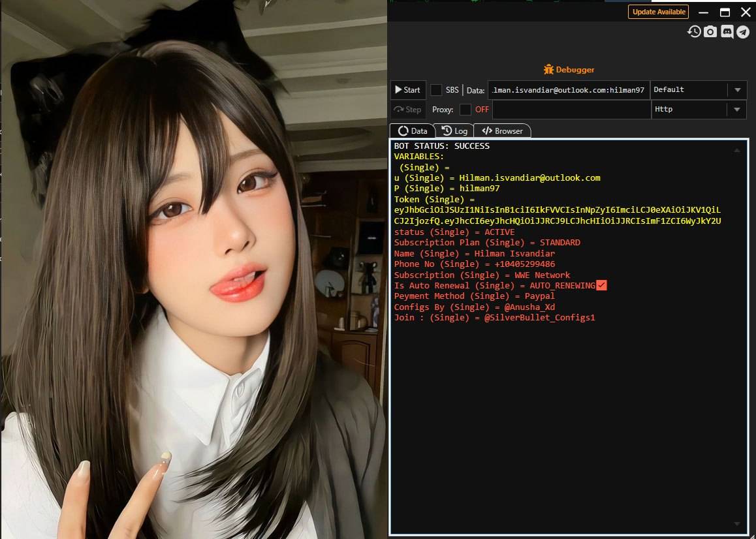Click the Data input field
The width and height of the screenshot is (756, 539).
click(569, 89)
